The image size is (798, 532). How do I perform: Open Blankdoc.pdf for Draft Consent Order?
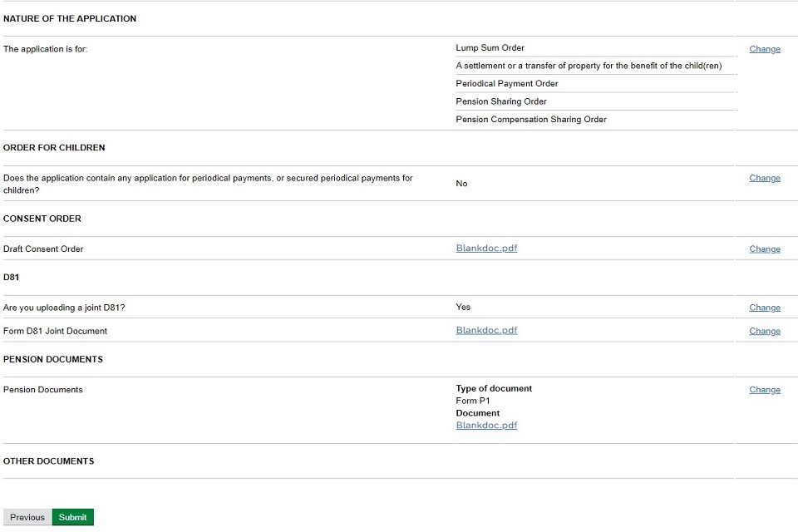point(486,248)
